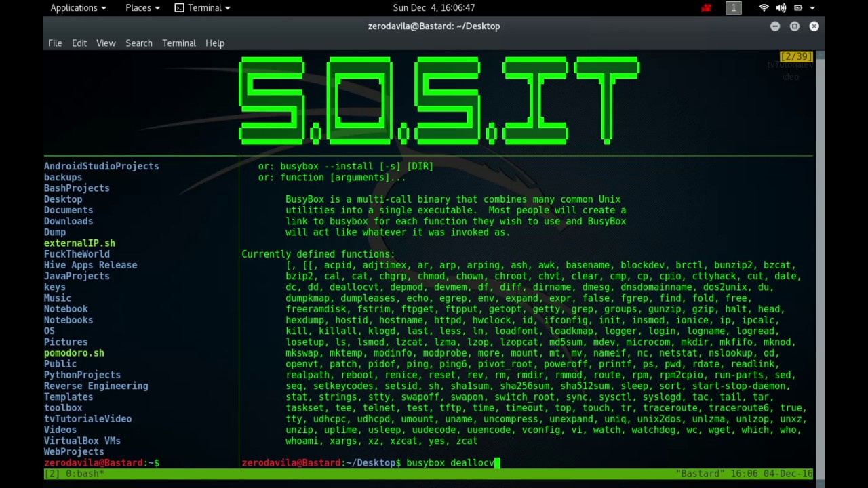This screenshot has width=868, height=488.
Task: Click the window title zerodavila@Bastard: ~/Desktop
Action: [x=434, y=26]
